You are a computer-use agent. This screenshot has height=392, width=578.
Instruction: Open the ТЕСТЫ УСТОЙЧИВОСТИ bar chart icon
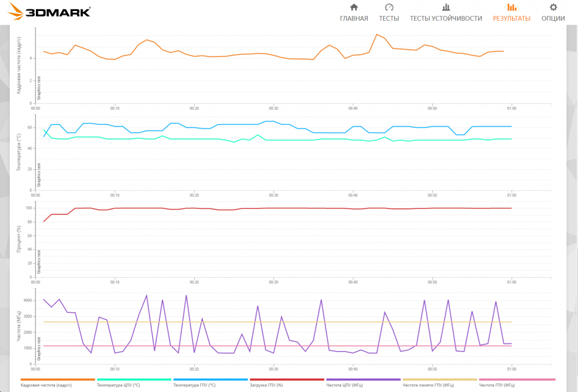pyautogui.click(x=446, y=8)
